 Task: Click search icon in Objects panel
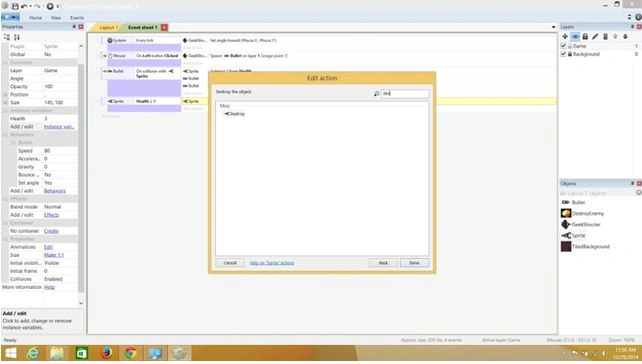[638, 193]
